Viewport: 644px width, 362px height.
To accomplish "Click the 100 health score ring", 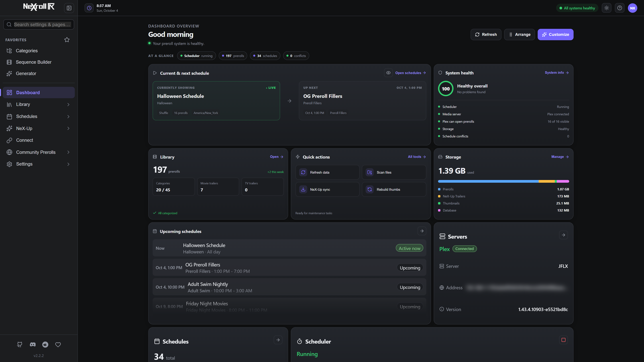I will point(446,89).
